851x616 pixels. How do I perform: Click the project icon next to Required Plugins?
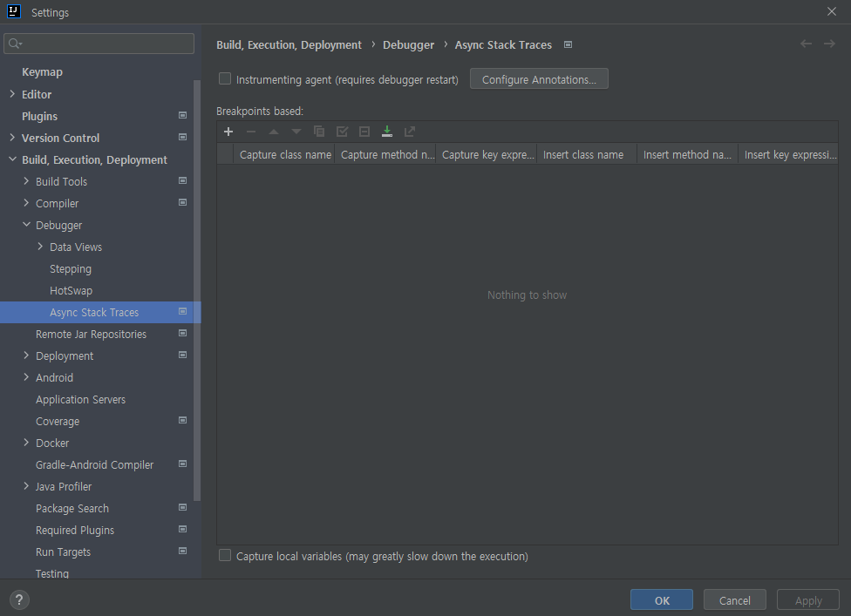(x=183, y=529)
